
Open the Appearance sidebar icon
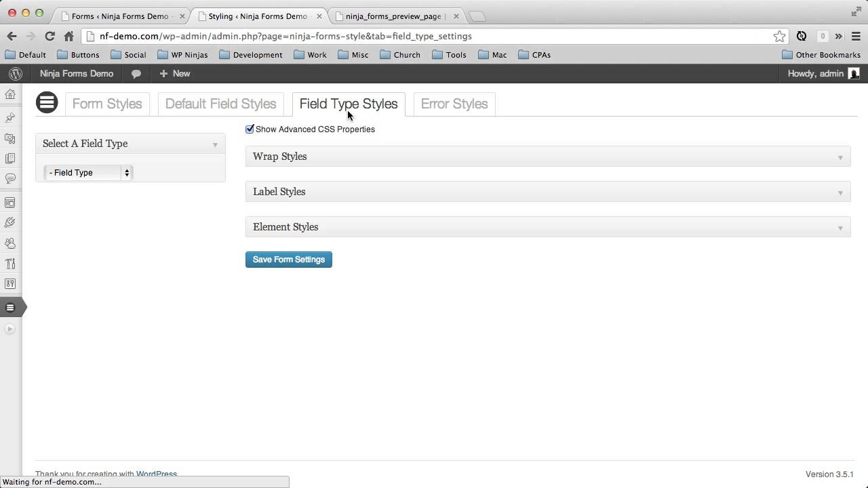pos(10,203)
